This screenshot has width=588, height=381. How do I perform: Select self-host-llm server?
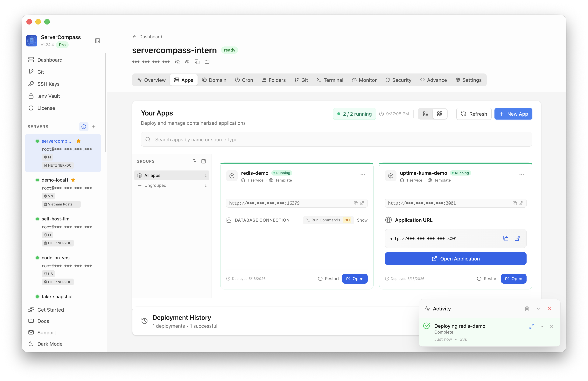coord(63,231)
